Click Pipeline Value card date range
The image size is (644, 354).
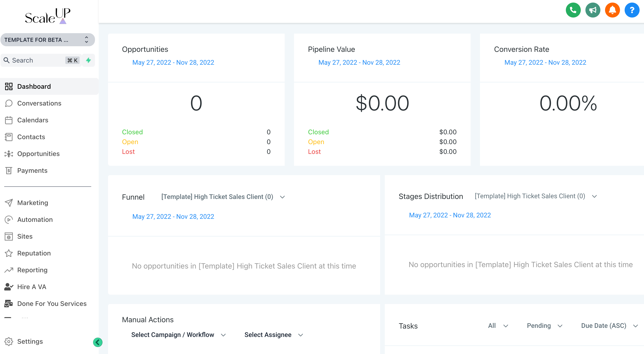pyautogui.click(x=359, y=62)
